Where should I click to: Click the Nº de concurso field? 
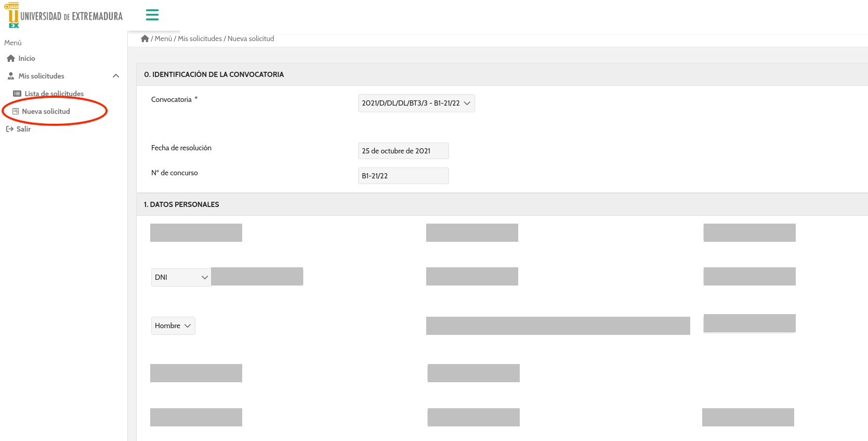pyautogui.click(x=403, y=176)
